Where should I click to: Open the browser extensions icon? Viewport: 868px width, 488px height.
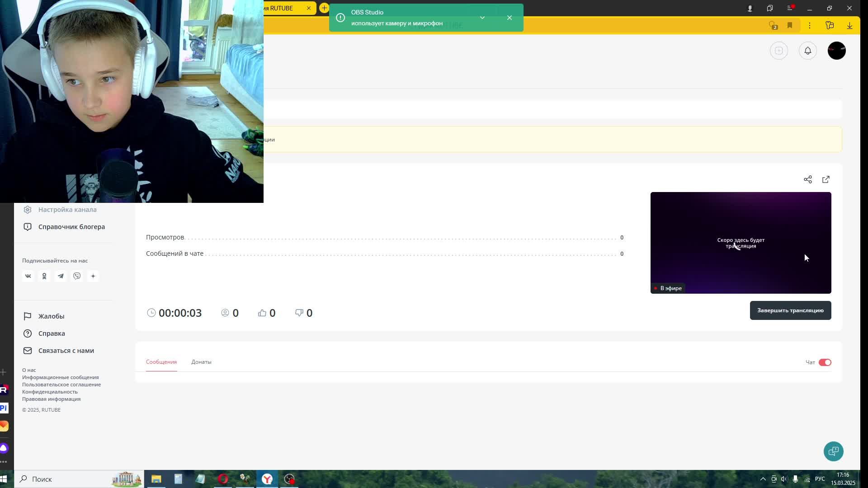830,26
